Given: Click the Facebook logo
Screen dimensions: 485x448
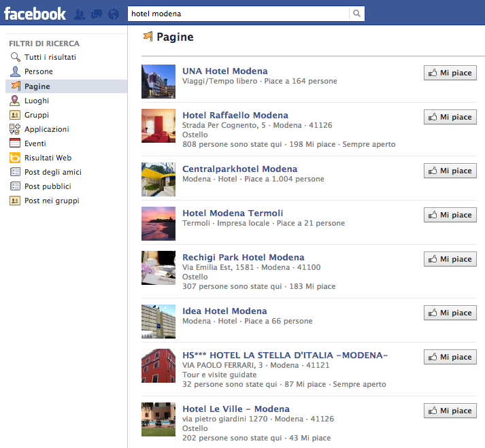Looking at the screenshot, I should pos(35,14).
